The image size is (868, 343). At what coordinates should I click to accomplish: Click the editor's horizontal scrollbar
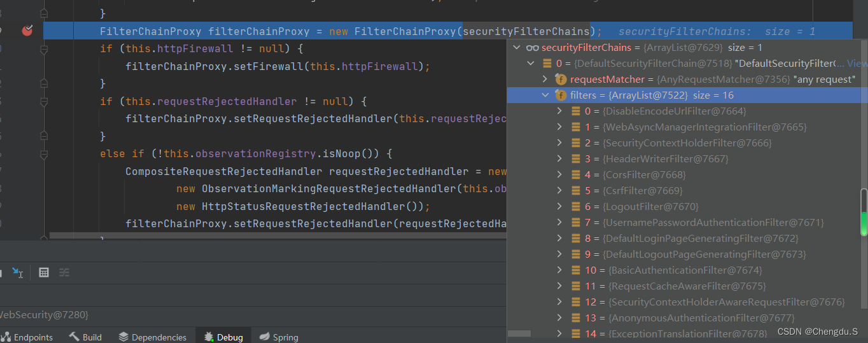pos(278,236)
